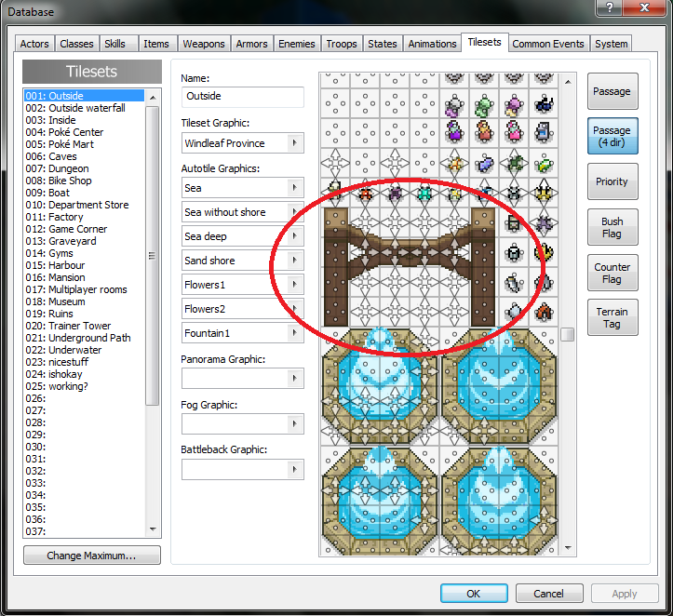Click the dark purple gem tile
673x616 pixels.
(x=395, y=193)
